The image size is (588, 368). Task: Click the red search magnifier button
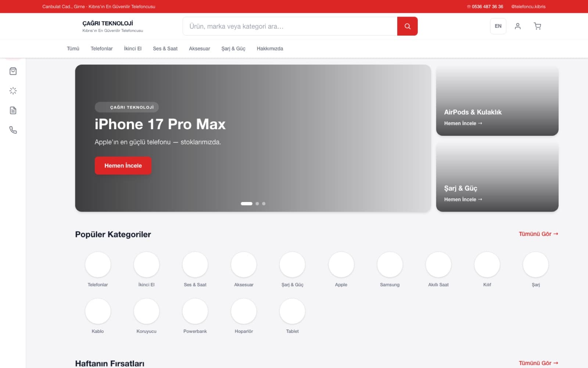click(x=407, y=26)
